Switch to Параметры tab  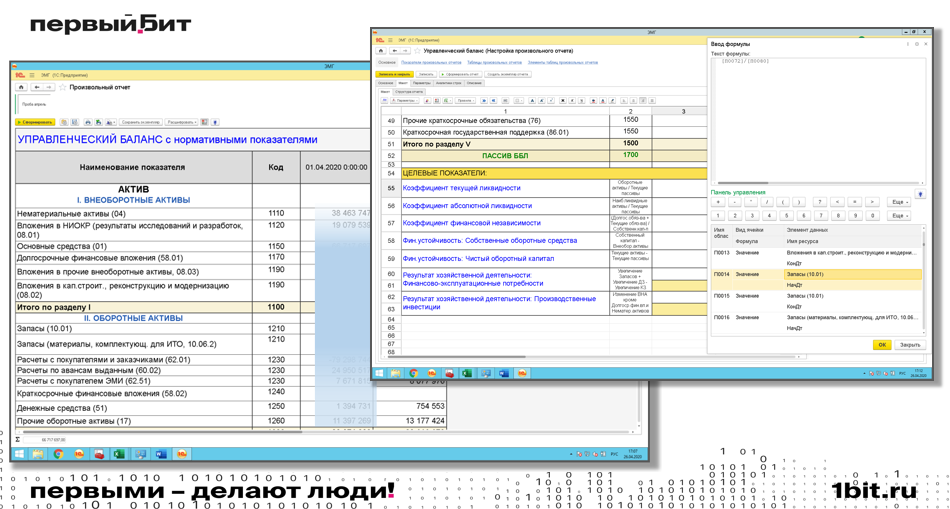coord(422,83)
